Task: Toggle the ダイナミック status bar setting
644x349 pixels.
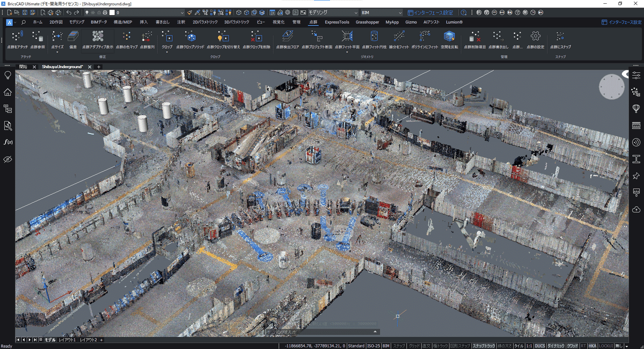Action: tap(555, 346)
